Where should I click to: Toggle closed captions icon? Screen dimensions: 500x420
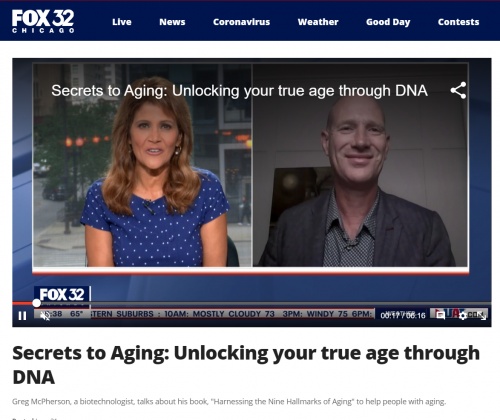pyautogui.click(x=440, y=315)
